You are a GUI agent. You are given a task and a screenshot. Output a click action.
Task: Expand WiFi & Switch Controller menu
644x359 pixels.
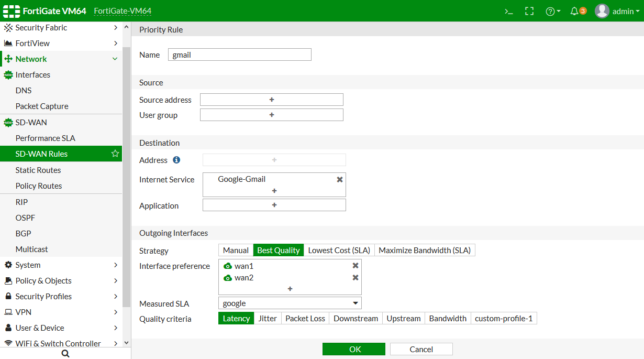(61, 343)
